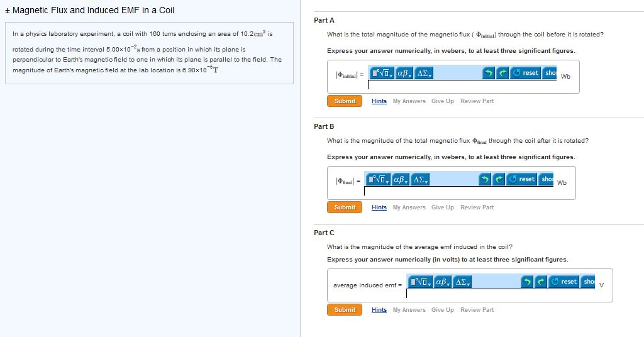Expand ΔΣ symbols dropdown in Part C
The image size is (644, 337).
click(462, 282)
